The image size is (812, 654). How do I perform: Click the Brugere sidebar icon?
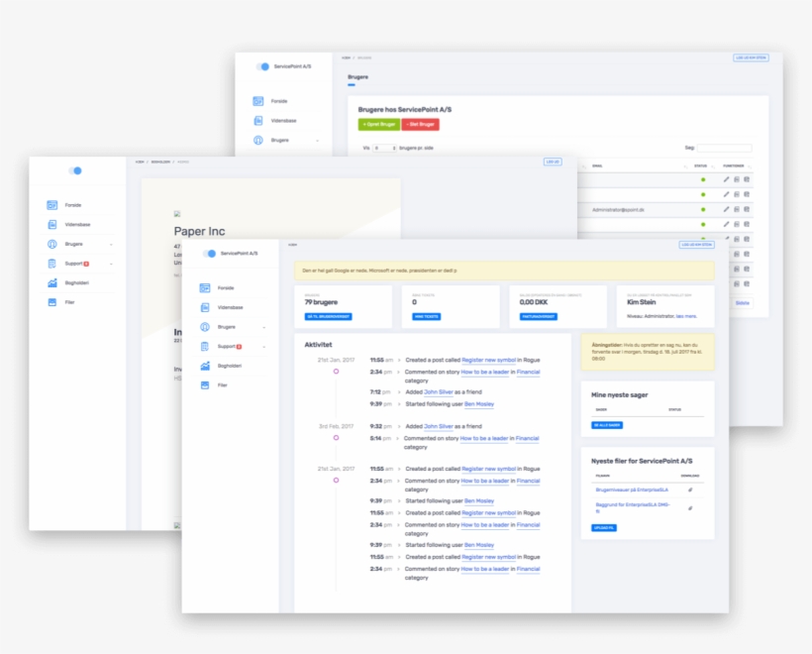pyautogui.click(x=204, y=327)
